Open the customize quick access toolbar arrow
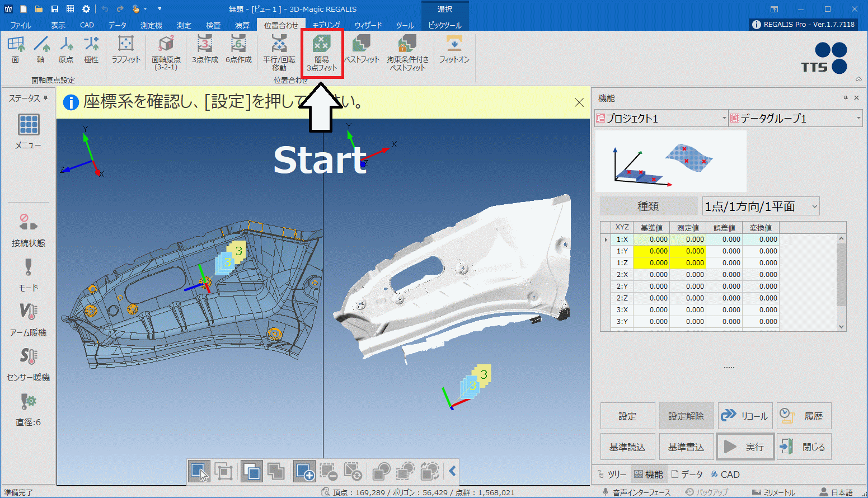 159,9
